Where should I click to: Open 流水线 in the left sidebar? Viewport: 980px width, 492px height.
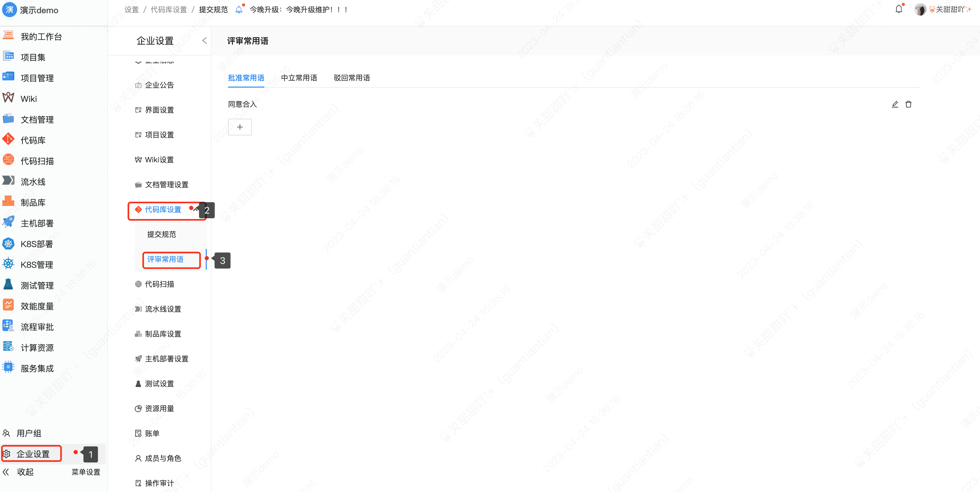[33, 182]
